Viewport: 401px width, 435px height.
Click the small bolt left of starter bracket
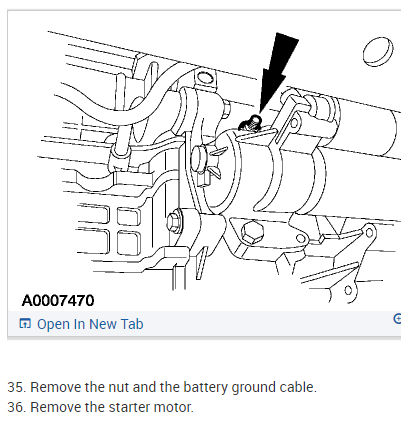point(174,221)
